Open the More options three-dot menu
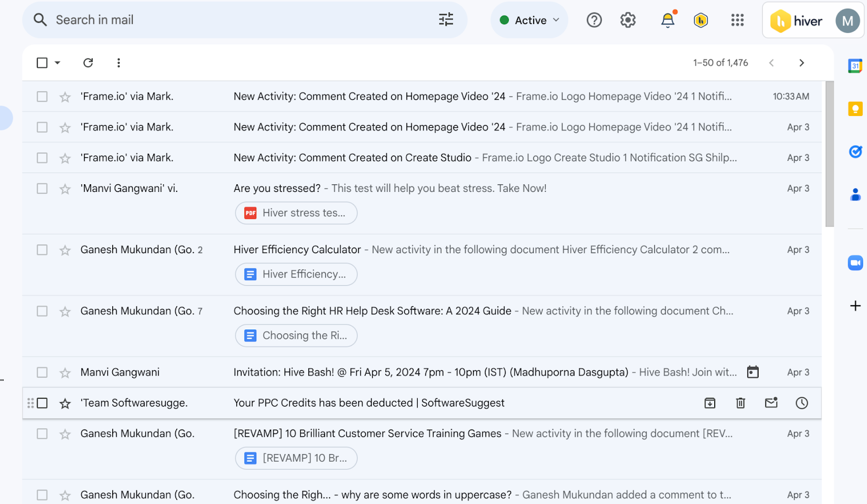Image resolution: width=867 pixels, height=504 pixels. pos(119,63)
